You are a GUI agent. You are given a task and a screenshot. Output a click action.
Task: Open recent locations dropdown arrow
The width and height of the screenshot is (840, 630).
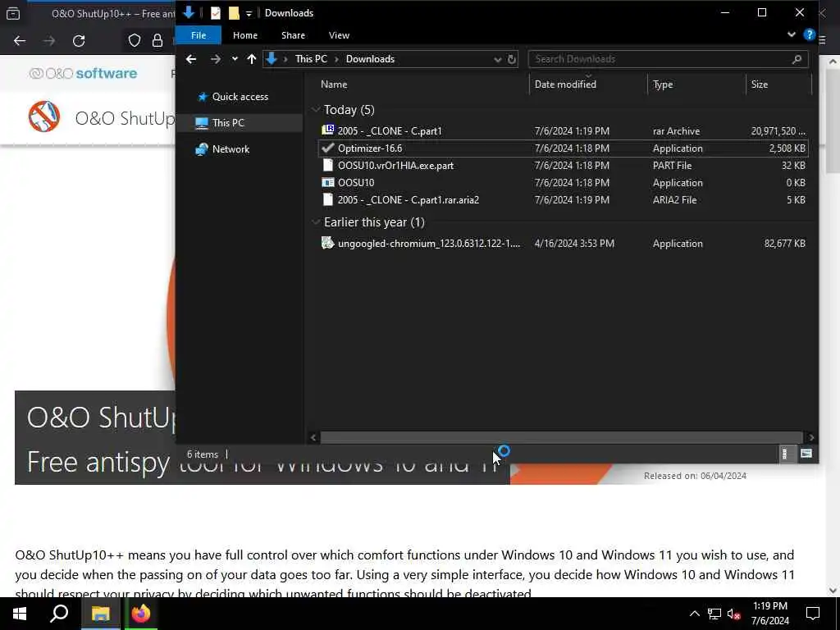(x=235, y=59)
